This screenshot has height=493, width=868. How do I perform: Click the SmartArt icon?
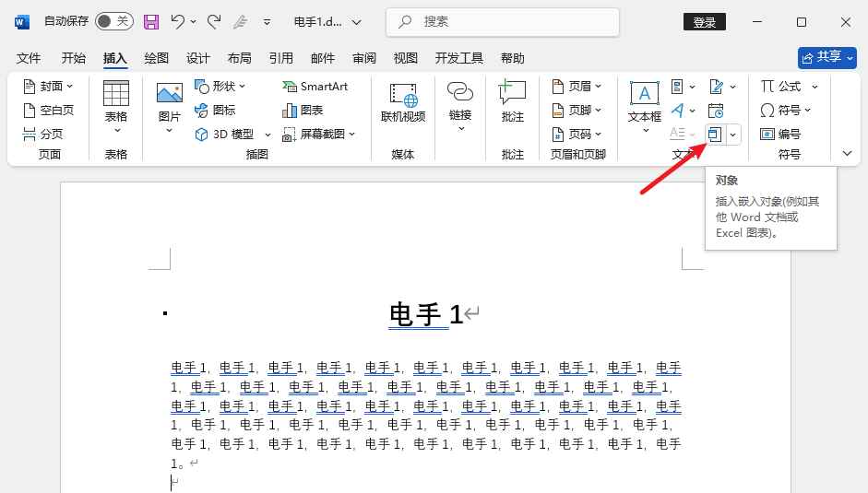coord(315,87)
